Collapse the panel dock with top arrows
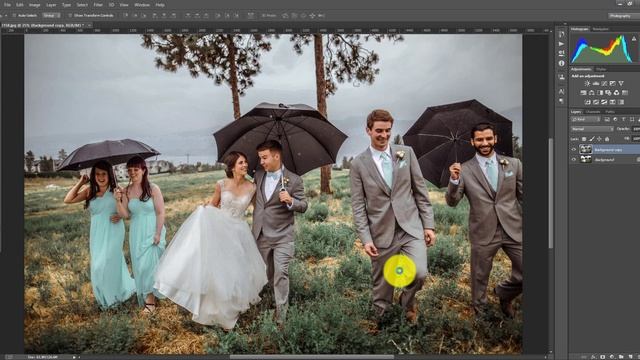Screen dimensions: 640x360 coord(565,24)
